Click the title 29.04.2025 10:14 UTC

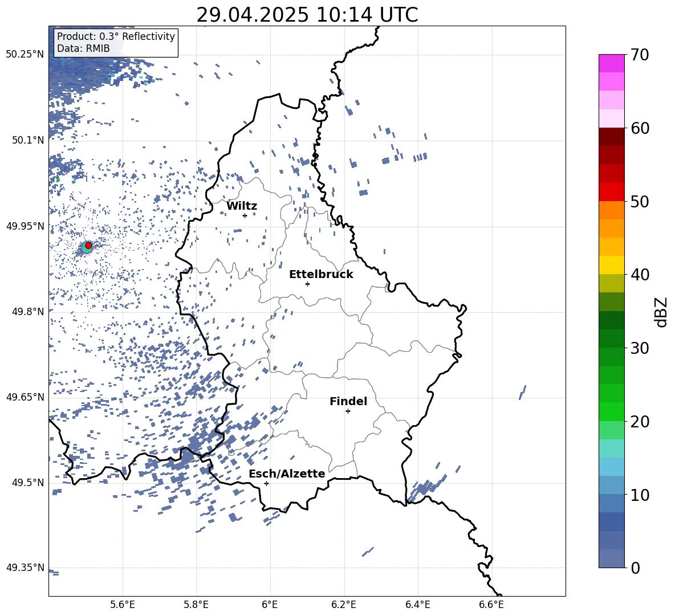coord(307,15)
